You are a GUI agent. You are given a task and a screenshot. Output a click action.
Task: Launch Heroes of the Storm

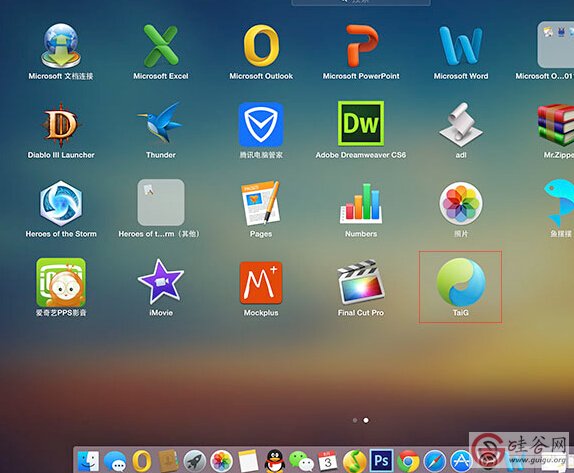coord(61,203)
